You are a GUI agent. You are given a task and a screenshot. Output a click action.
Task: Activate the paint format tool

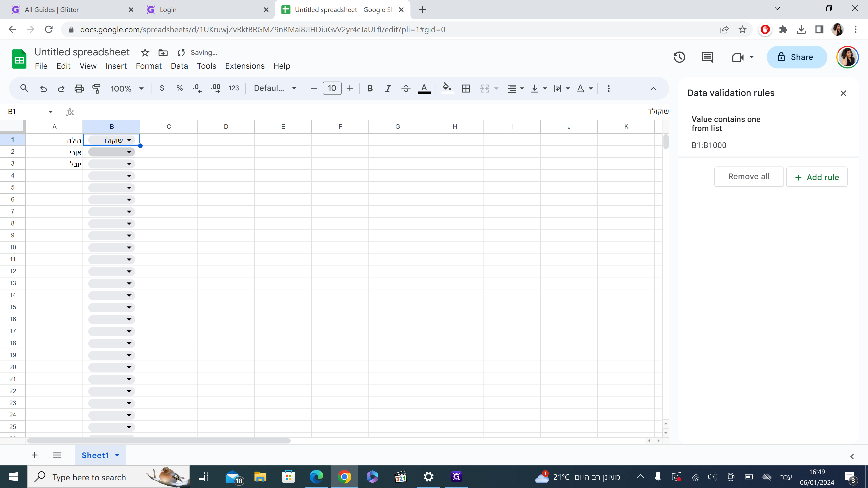(x=97, y=88)
